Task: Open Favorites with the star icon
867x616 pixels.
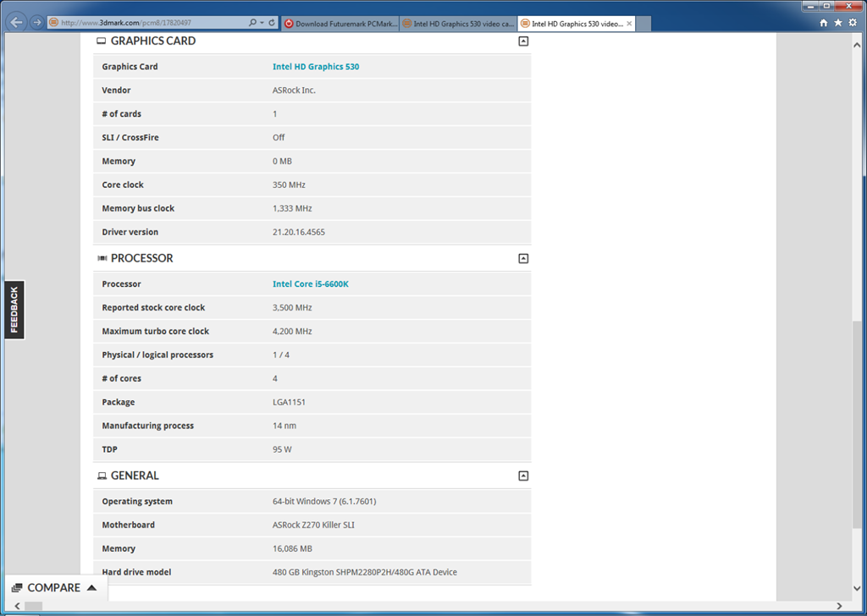Action: (x=838, y=23)
